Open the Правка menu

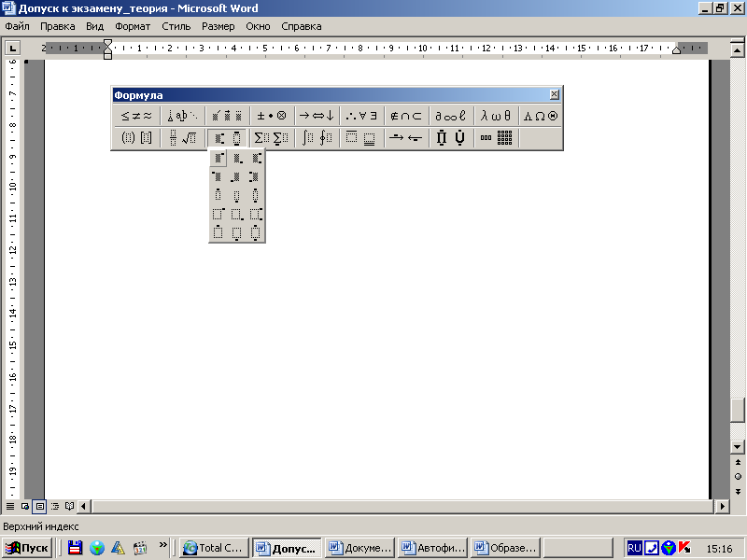[58, 26]
